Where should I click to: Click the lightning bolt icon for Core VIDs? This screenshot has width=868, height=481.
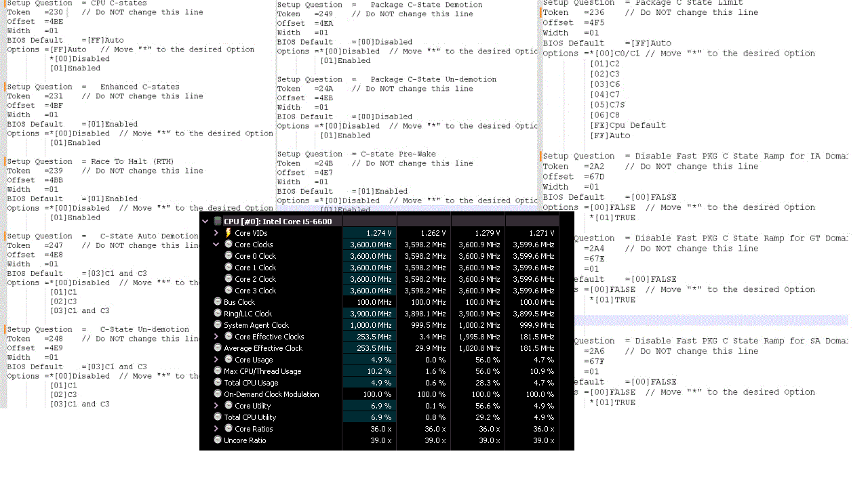tap(229, 233)
